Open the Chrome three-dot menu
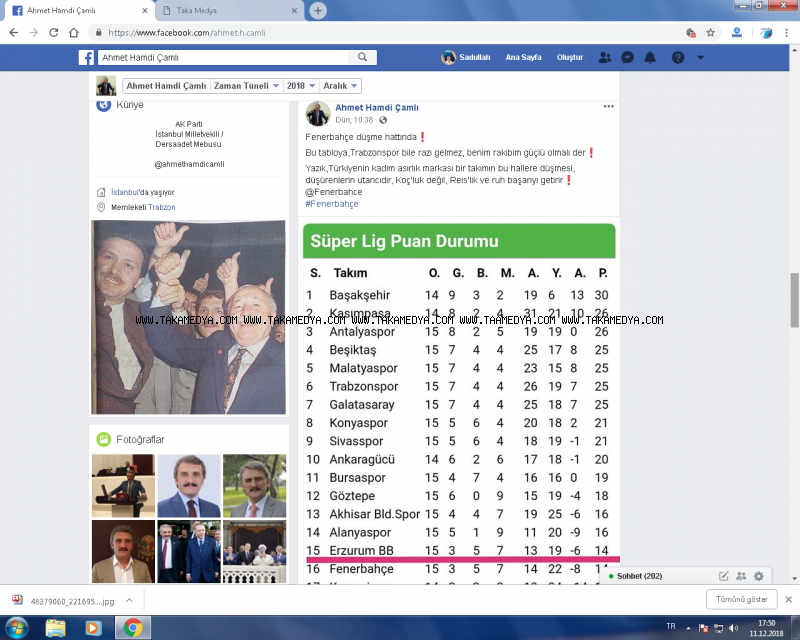 [786, 33]
